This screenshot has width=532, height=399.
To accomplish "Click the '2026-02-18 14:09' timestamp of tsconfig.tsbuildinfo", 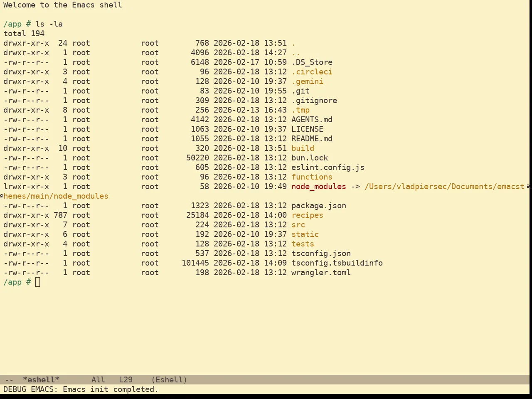I will pos(250,263).
